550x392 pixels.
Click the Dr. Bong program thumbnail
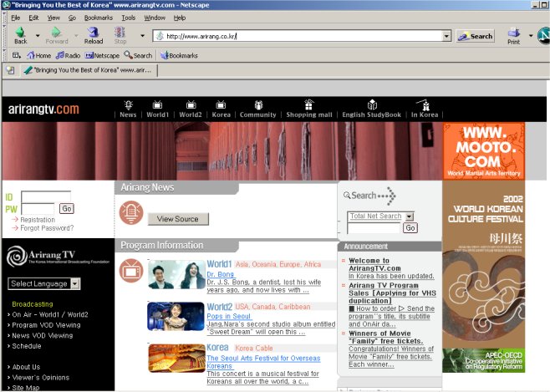tap(176, 274)
